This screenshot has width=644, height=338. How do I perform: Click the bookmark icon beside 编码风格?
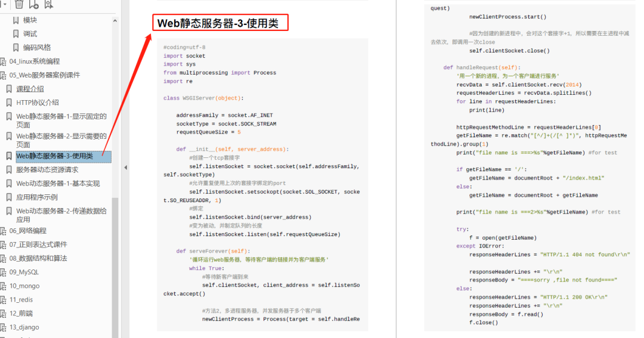pos(16,48)
